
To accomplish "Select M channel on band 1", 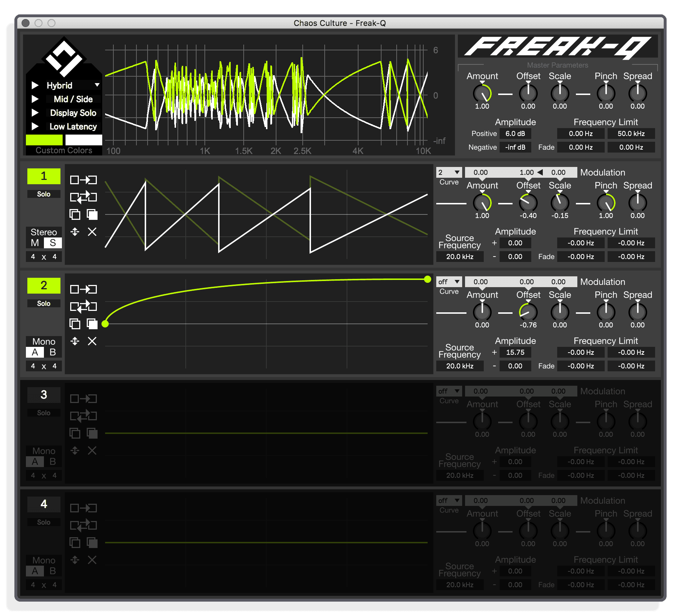I will click(x=35, y=243).
